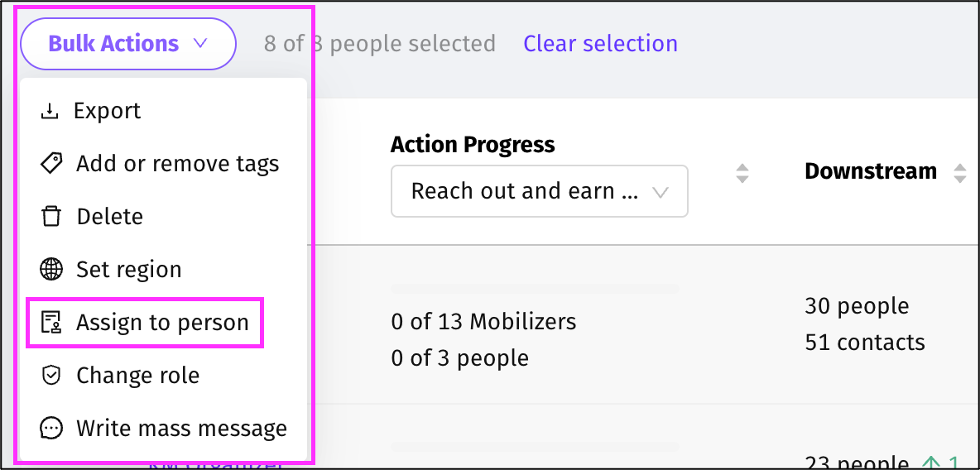Select the "Assign to person" menu label
980x470 pixels.
(x=162, y=323)
